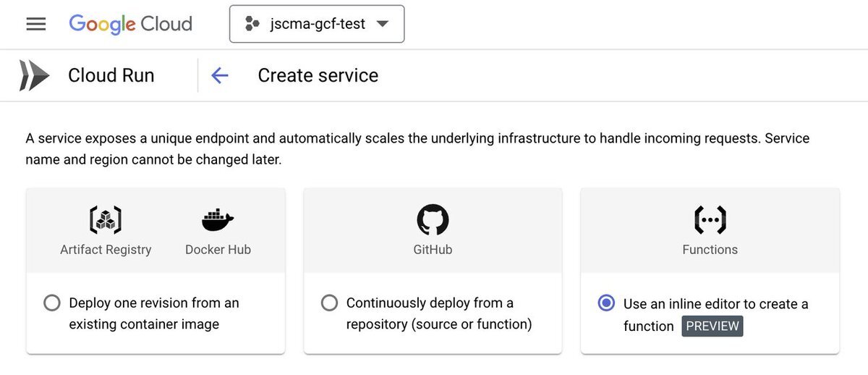Select deploy from existing container image
This screenshot has height=375, width=868.
tap(52, 303)
